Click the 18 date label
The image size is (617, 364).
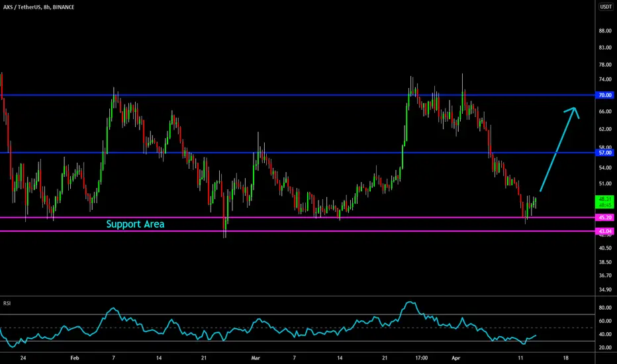click(x=565, y=358)
